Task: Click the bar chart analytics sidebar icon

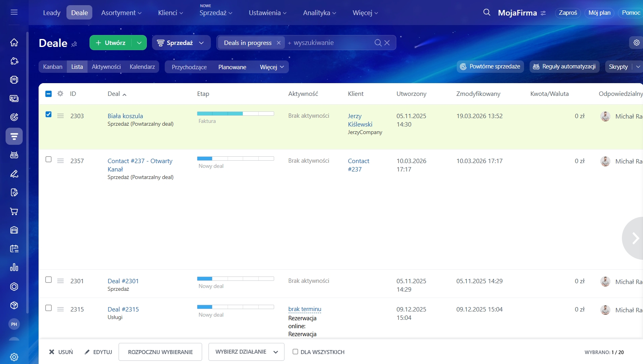Action: click(14, 268)
